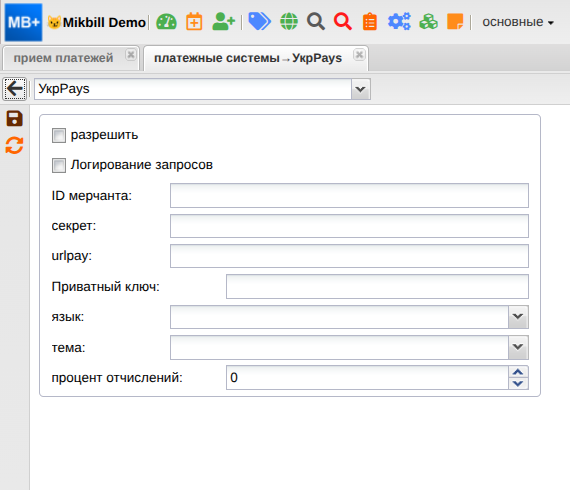
Task: Open the "основные" dropdown menu
Action: click(x=518, y=22)
